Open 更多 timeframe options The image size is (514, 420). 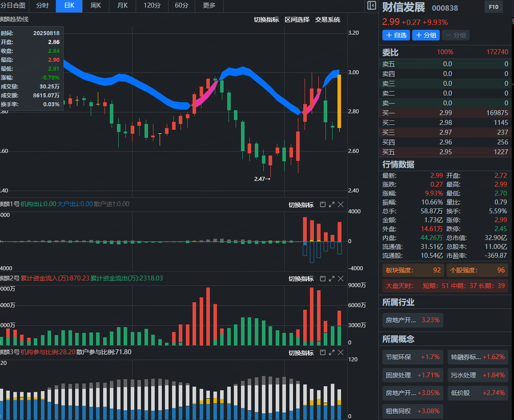[209, 6]
